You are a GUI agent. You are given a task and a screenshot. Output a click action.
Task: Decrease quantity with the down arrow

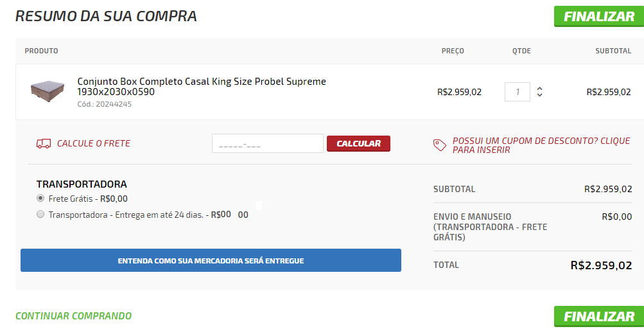(x=539, y=95)
